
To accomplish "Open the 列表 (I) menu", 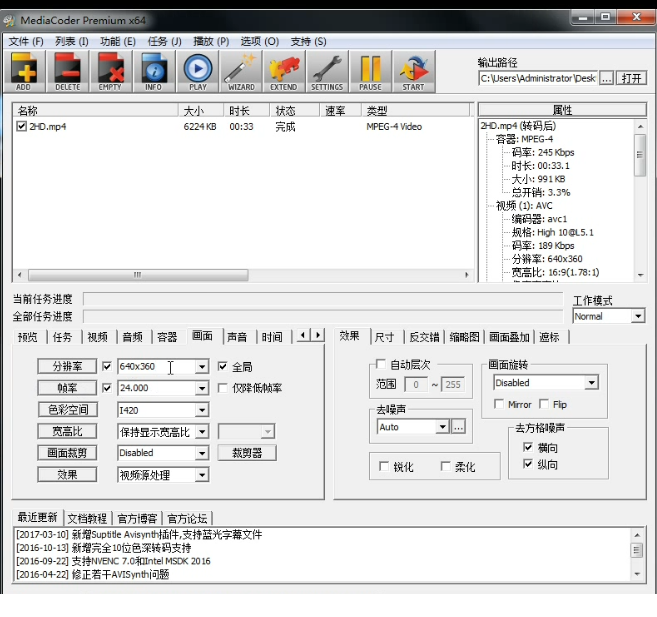I will (72, 41).
